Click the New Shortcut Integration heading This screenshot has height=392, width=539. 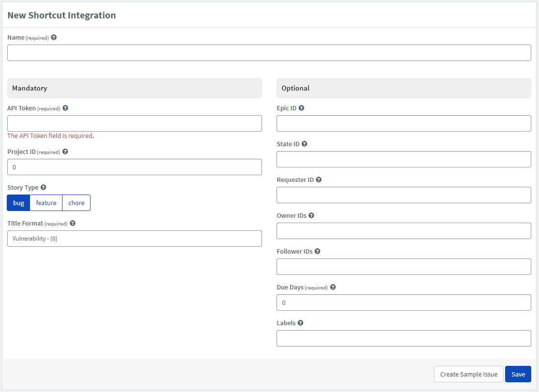click(62, 15)
